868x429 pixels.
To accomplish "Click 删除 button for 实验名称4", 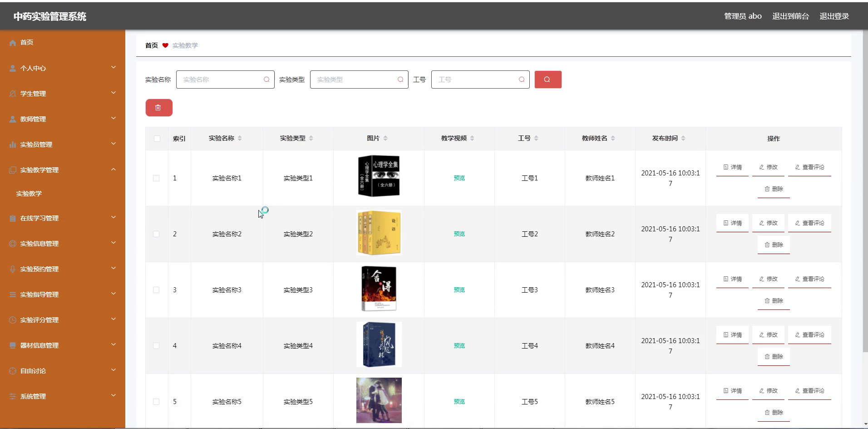I will pyautogui.click(x=774, y=357).
